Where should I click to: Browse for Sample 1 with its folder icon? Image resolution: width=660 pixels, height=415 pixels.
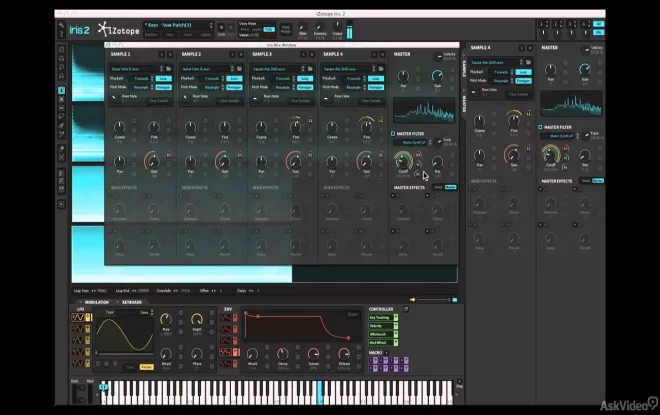point(168,69)
